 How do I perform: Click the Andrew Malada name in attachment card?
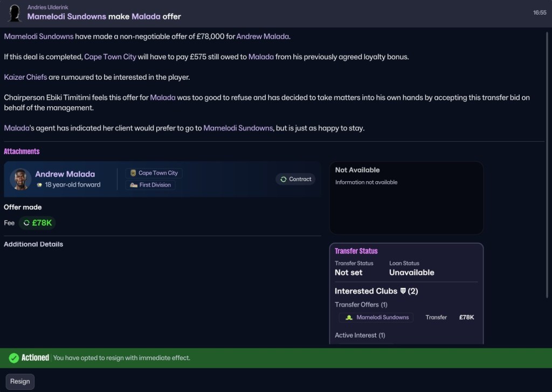65,174
